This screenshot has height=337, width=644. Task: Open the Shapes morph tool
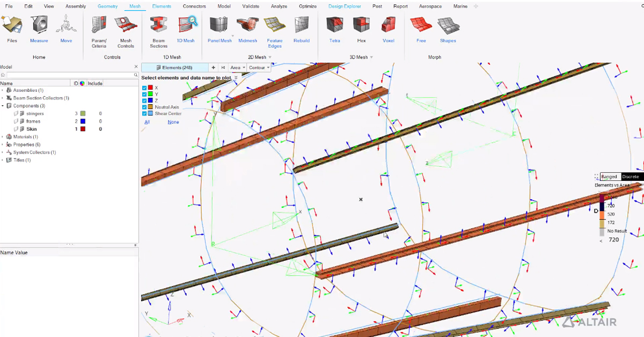click(x=448, y=28)
